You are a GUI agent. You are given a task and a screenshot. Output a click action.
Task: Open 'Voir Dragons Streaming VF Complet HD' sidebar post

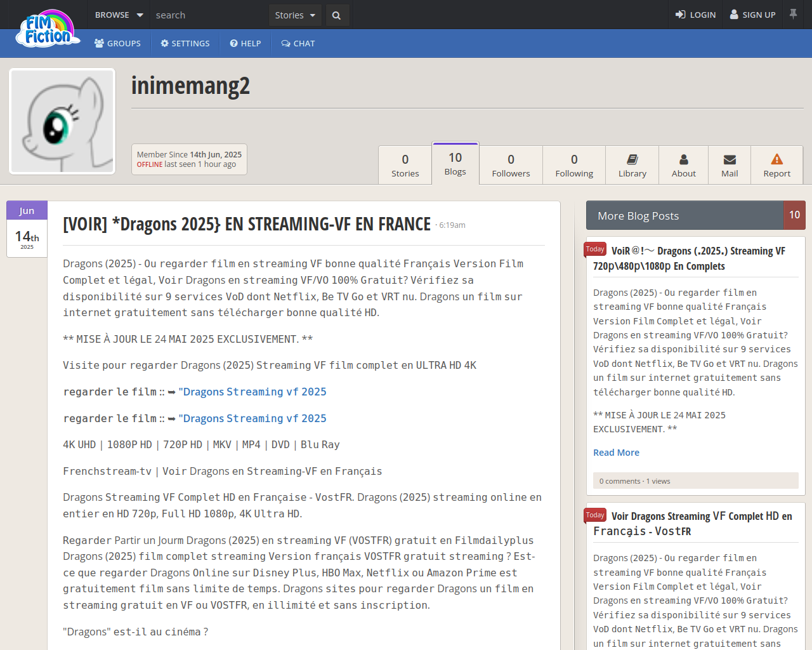[693, 524]
